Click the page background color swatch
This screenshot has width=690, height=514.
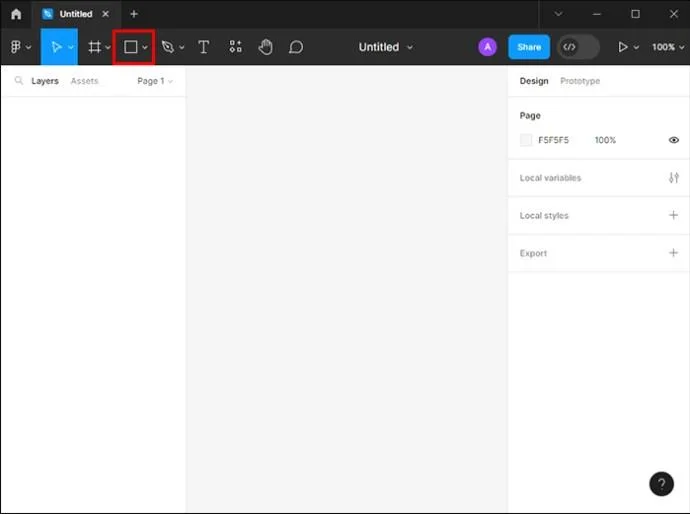(526, 140)
